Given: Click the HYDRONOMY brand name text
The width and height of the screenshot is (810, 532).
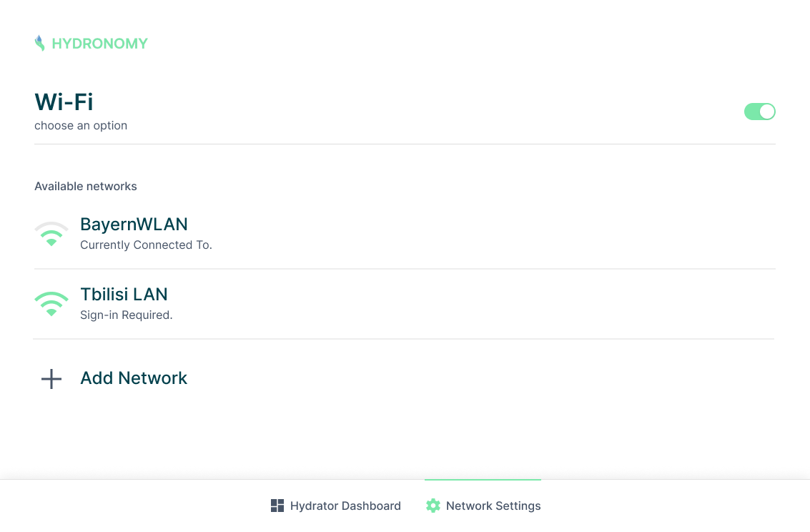Looking at the screenshot, I should point(100,44).
